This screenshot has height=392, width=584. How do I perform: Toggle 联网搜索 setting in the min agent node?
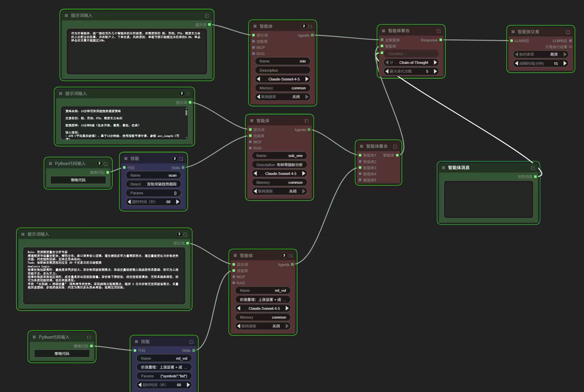pyautogui.click(x=282, y=97)
